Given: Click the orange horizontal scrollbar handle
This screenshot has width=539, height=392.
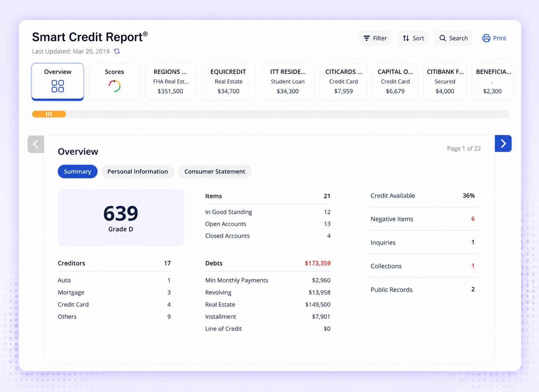Looking at the screenshot, I should click(x=49, y=114).
